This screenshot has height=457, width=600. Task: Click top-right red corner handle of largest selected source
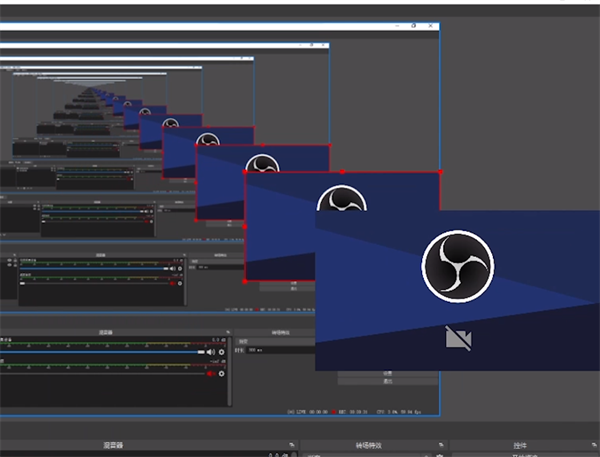pos(440,172)
